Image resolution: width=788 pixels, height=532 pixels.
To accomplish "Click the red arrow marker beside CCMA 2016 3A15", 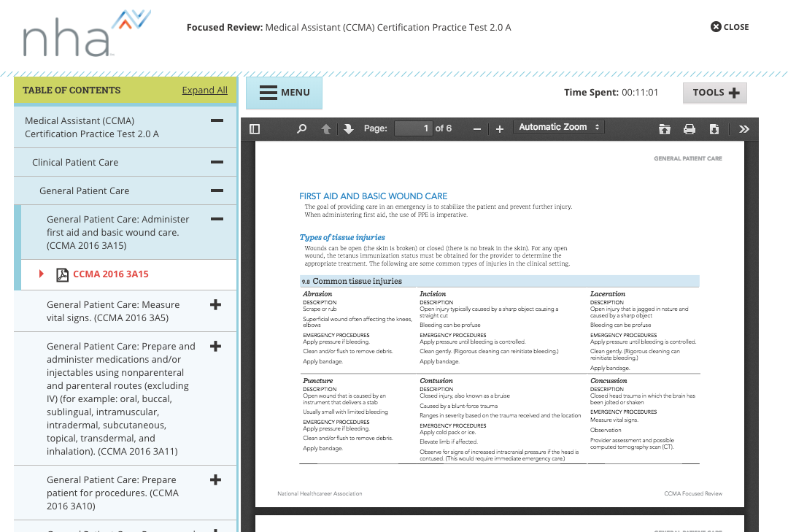I will point(40,274).
